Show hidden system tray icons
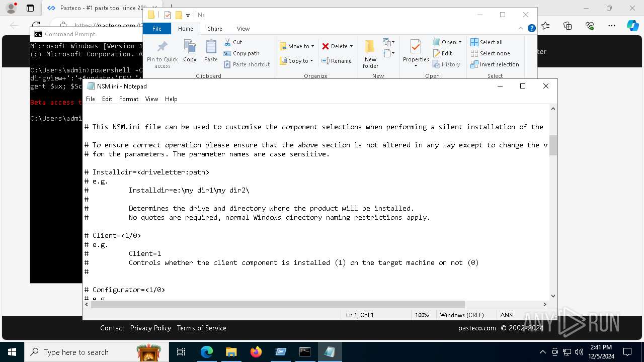 click(x=542, y=352)
